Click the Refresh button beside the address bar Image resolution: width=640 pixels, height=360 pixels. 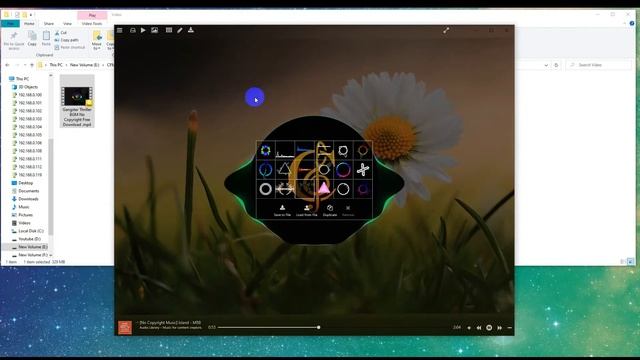click(556, 65)
